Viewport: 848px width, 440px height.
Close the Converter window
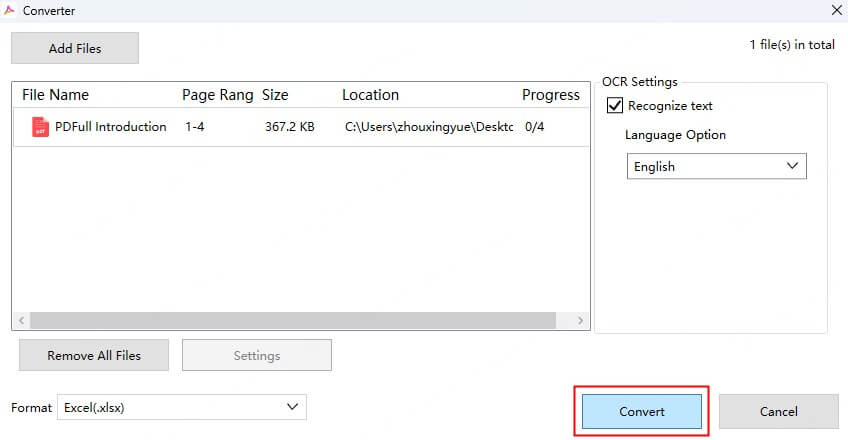pyautogui.click(x=835, y=10)
